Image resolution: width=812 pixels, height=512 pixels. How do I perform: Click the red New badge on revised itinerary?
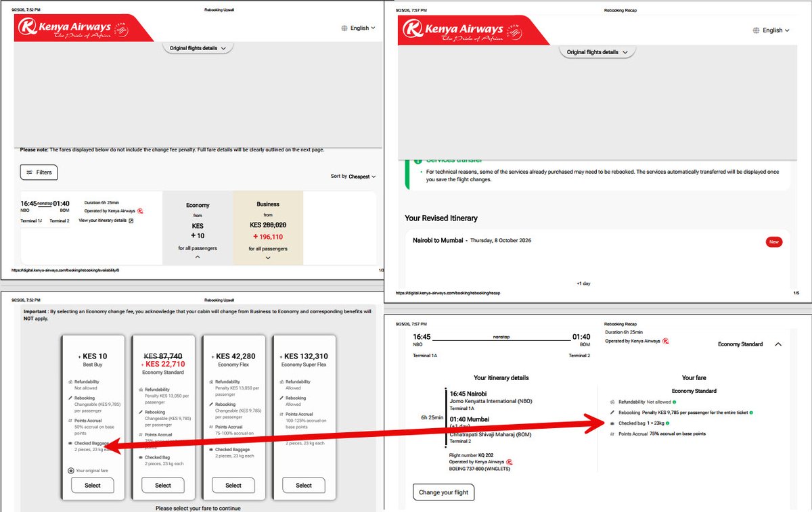click(x=774, y=241)
